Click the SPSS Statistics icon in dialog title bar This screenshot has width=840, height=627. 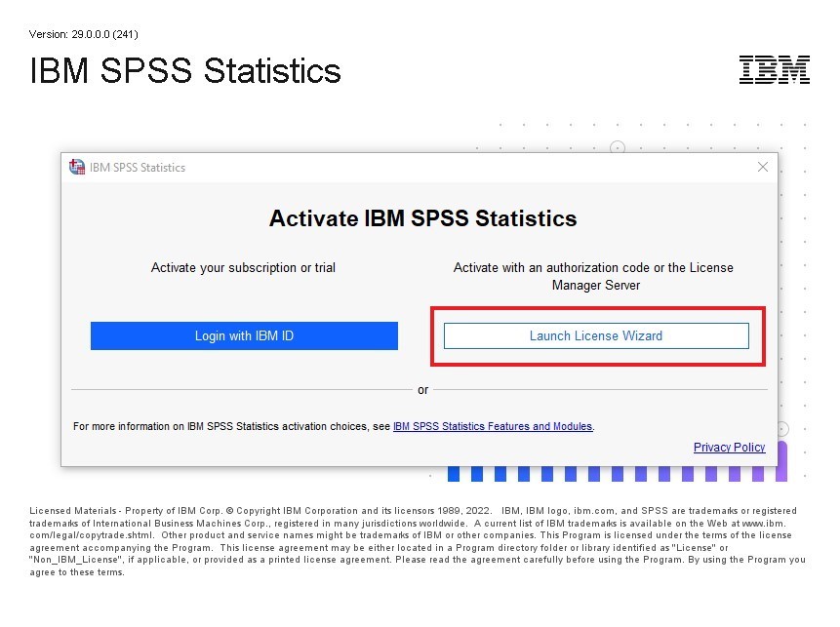click(x=77, y=167)
